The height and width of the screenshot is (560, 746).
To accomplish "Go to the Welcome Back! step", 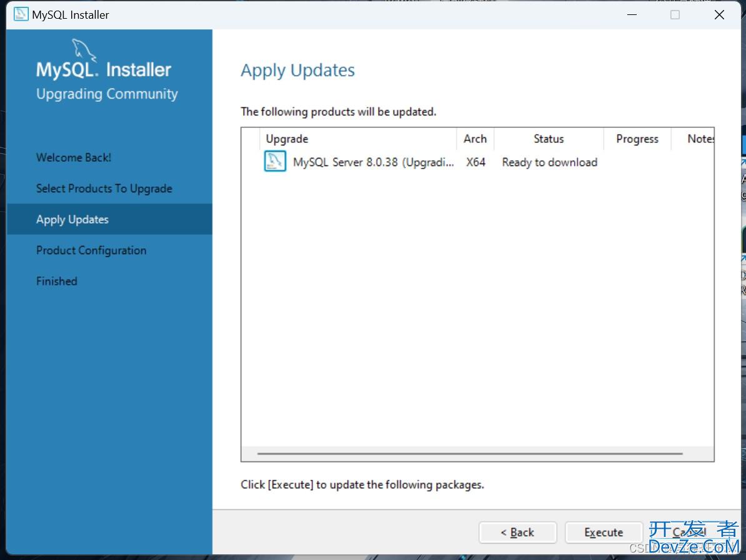I will [74, 157].
